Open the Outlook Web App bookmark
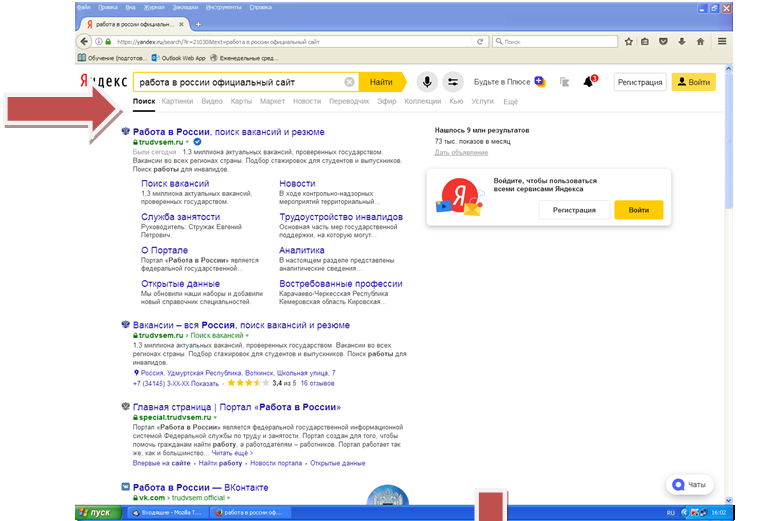 [x=178, y=58]
